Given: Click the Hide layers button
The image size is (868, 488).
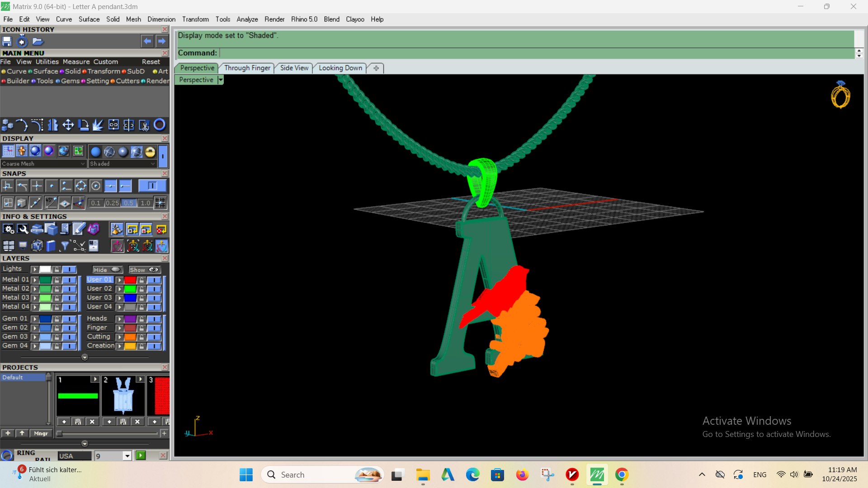Looking at the screenshot, I should (x=107, y=270).
